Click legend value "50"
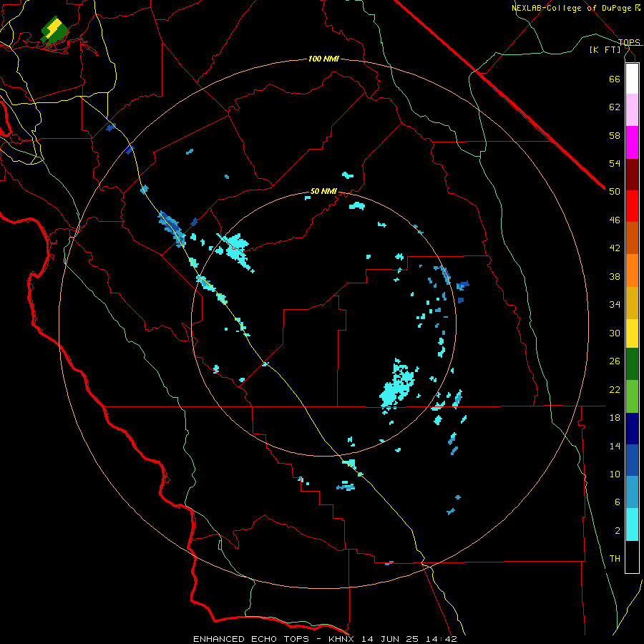The width and height of the screenshot is (644, 644). click(x=615, y=192)
